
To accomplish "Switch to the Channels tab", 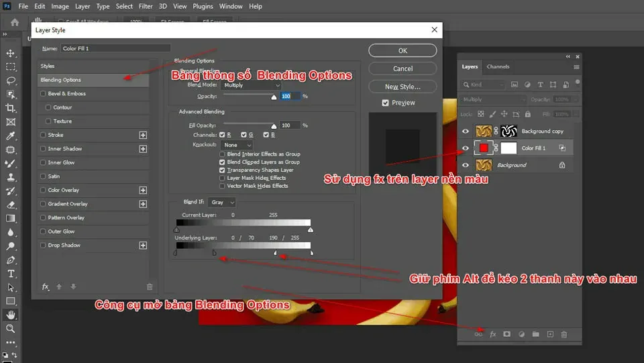I will (x=498, y=66).
